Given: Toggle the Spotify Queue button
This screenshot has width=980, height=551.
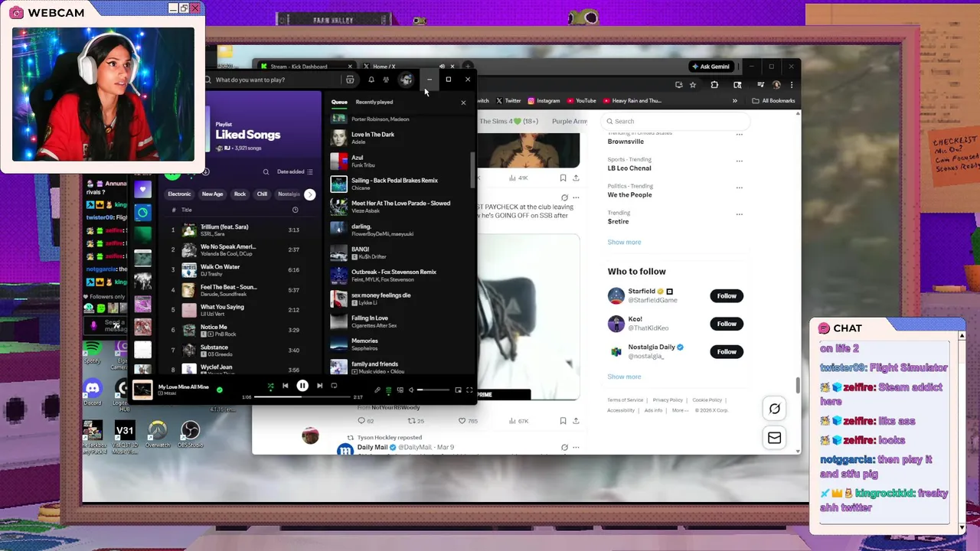Looking at the screenshot, I should pos(388,390).
